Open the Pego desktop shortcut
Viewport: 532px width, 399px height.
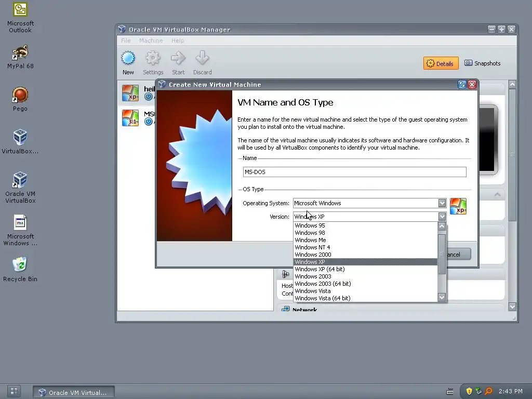(20, 99)
